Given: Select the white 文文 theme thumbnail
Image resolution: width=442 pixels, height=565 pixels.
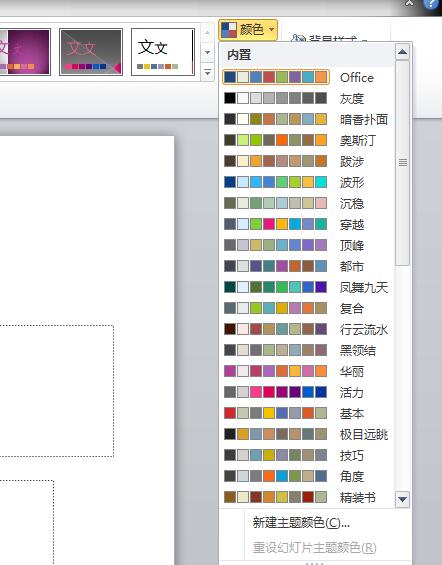Looking at the screenshot, I should click(163, 52).
